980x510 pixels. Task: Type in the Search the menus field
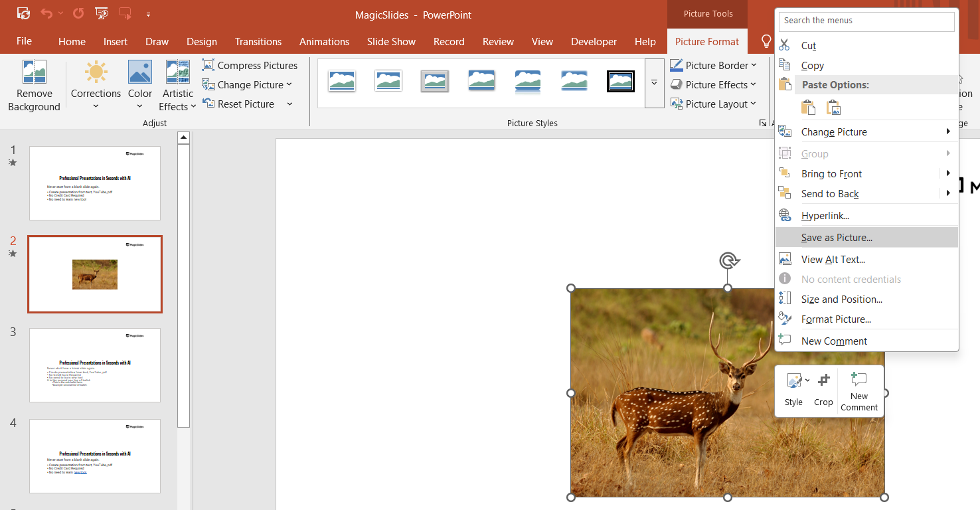click(866, 21)
